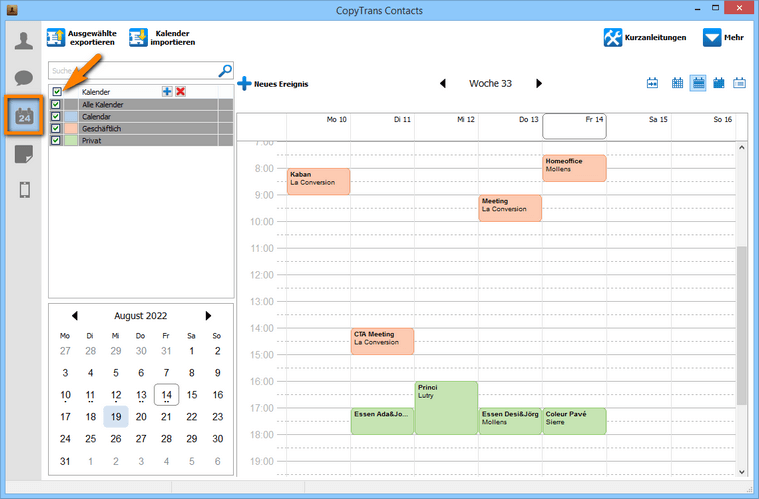The height and width of the screenshot is (499, 759).
Task: Click the Mo 10 day header
Action: pyautogui.click(x=319, y=126)
